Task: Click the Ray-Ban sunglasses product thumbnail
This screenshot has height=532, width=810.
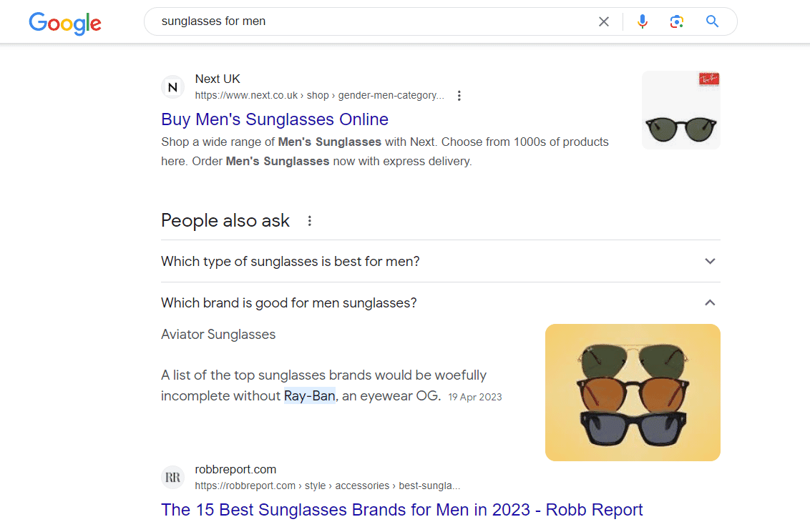Action: coord(680,110)
